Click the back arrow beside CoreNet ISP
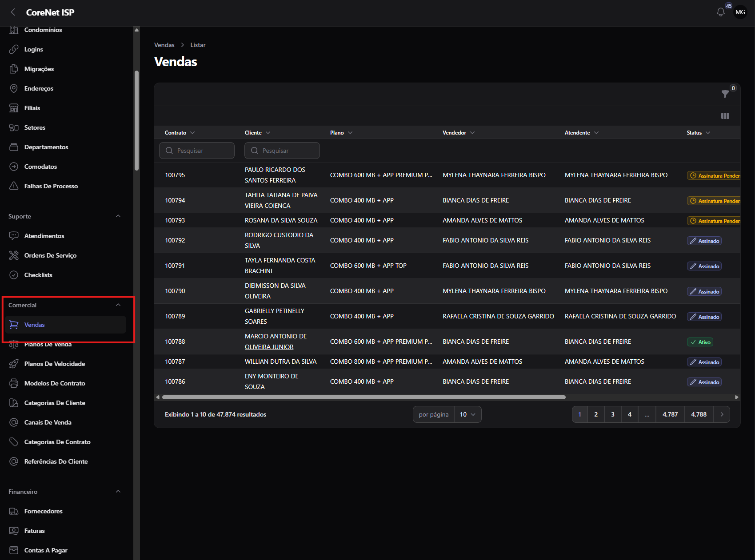Viewport: 755px width, 560px height. point(13,12)
